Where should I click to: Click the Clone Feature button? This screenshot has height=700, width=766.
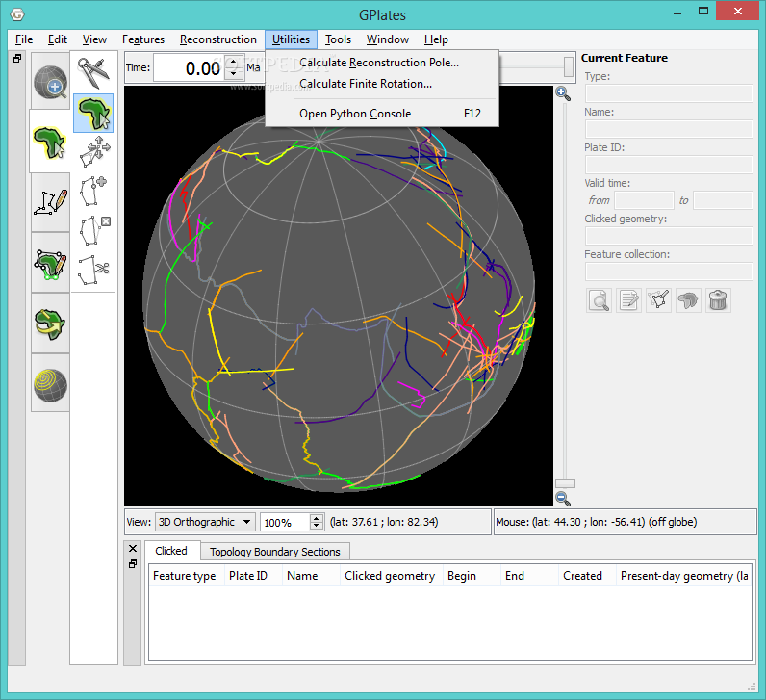(688, 300)
